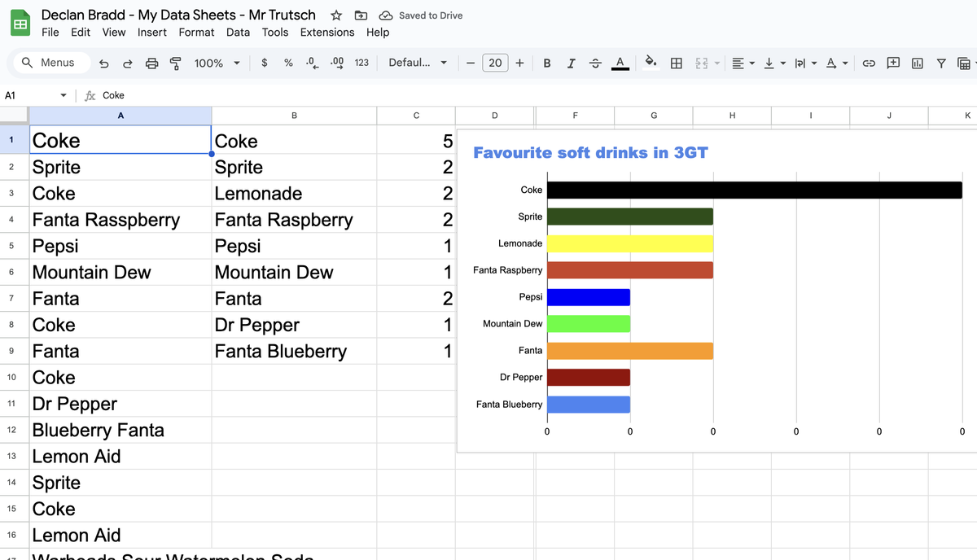This screenshot has height=560, width=977.
Task: Click chart title 'Favourite soft drinks in 3GT'
Action: coord(591,152)
